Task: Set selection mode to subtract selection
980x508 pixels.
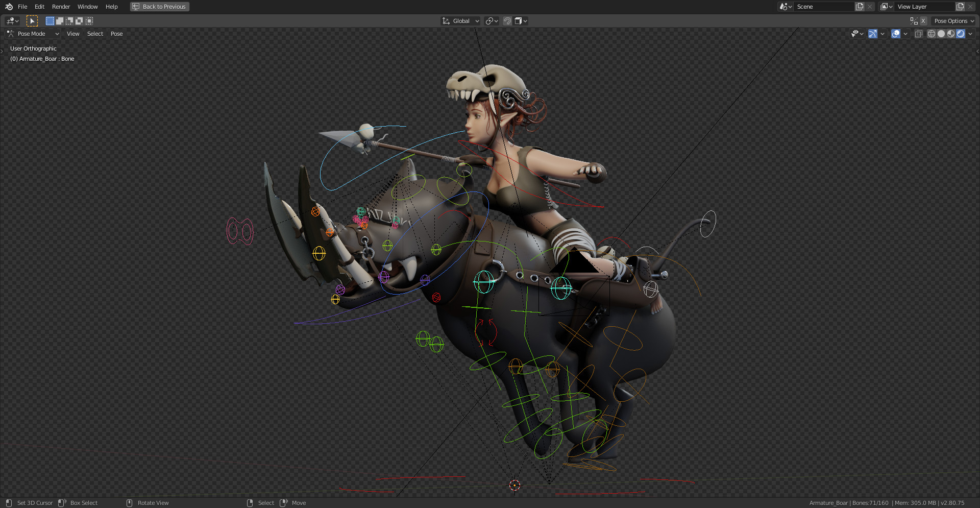Action: (x=69, y=21)
